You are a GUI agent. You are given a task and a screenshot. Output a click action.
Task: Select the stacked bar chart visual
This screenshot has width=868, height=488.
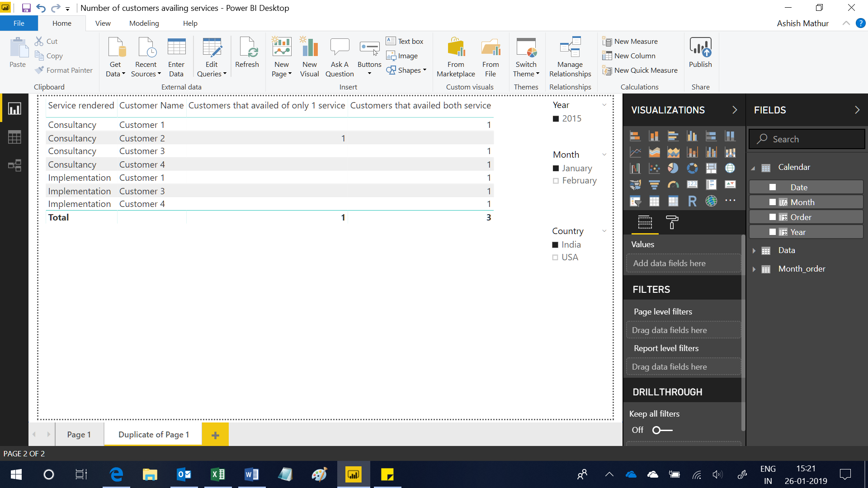[x=635, y=136]
